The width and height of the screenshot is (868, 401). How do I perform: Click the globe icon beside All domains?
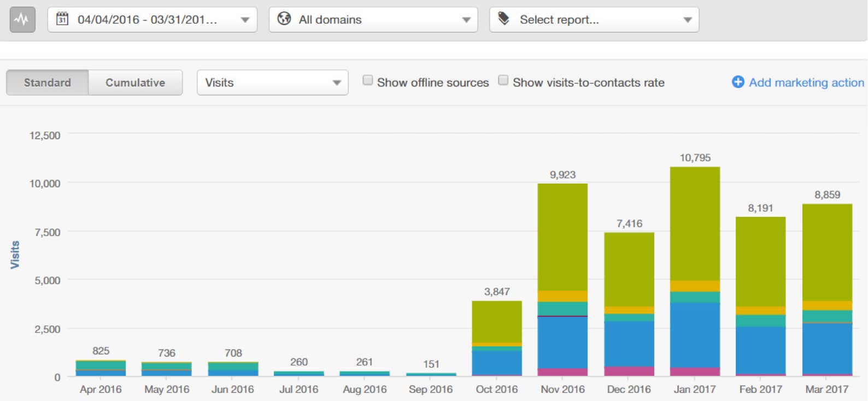point(284,19)
